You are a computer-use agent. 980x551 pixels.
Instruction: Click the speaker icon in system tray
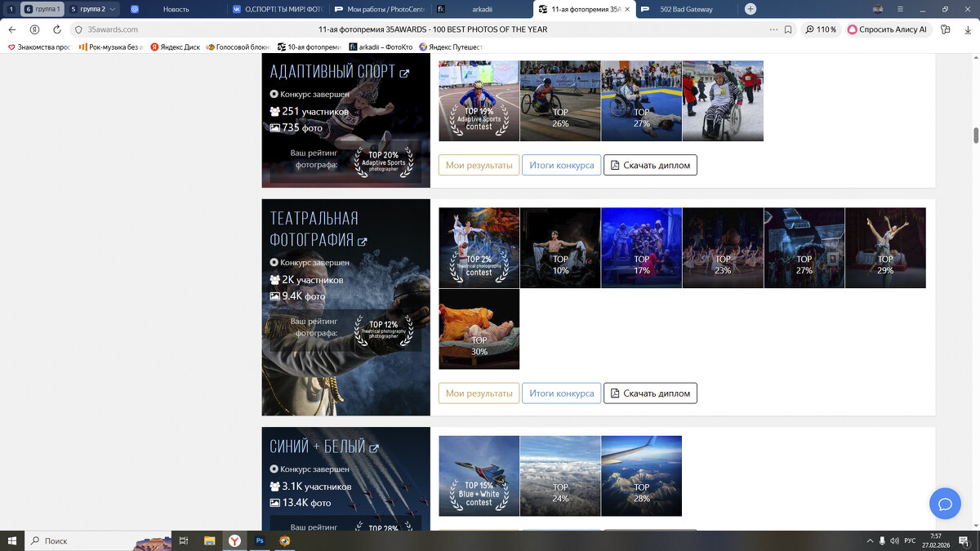coord(894,540)
